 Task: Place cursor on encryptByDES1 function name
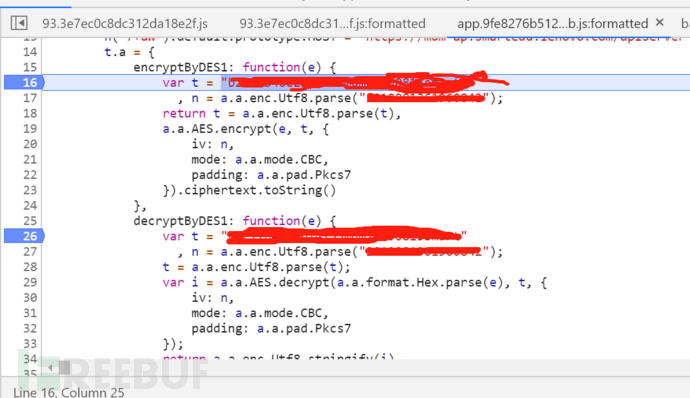click(x=180, y=67)
